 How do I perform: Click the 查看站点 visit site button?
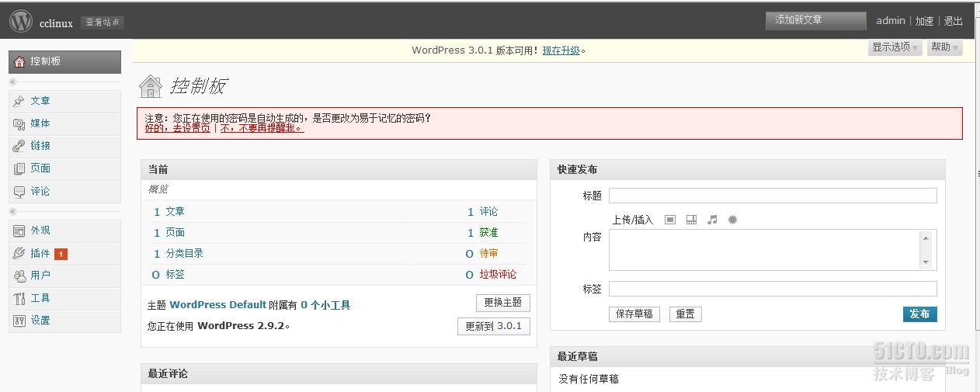103,23
